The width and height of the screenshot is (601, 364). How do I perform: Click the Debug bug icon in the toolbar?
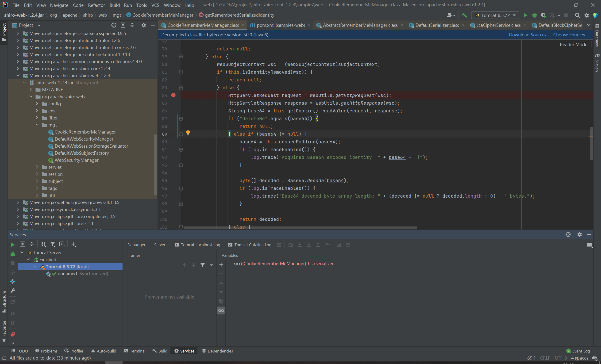[x=534, y=15]
